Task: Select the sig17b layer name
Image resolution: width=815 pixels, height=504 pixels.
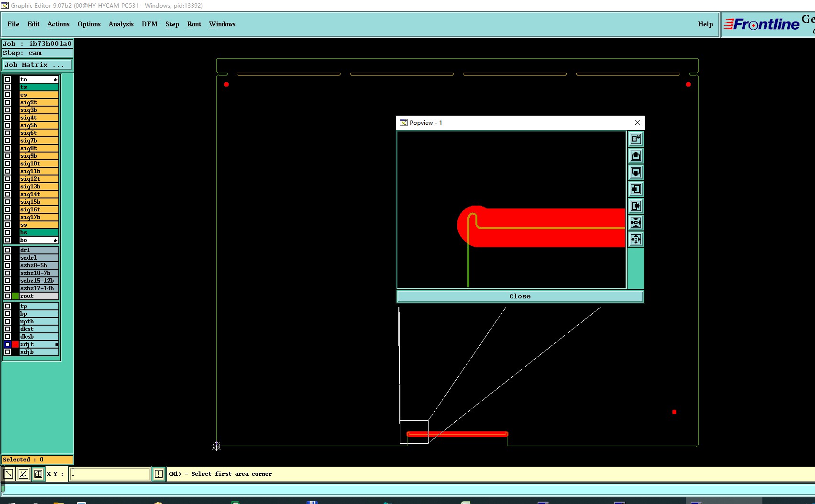Action: point(39,217)
